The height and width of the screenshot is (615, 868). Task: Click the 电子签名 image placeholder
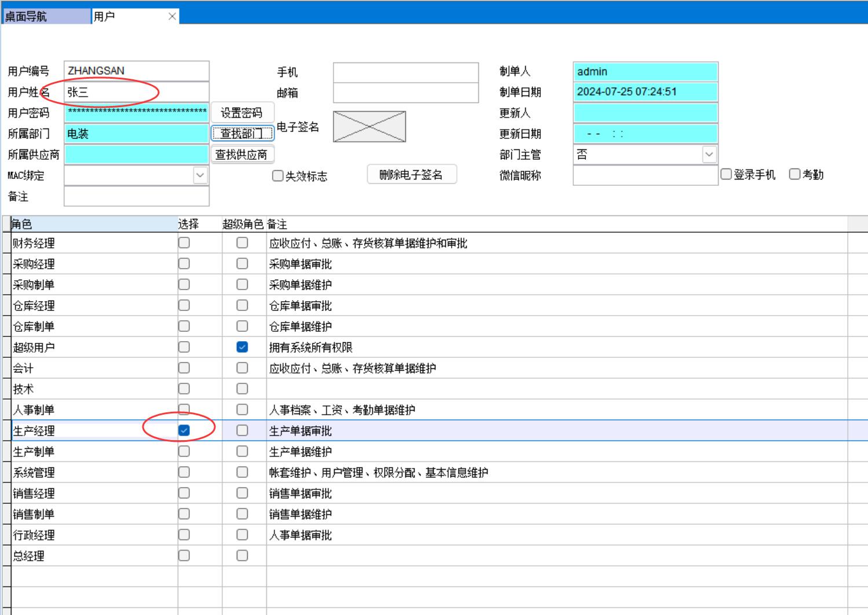pyautogui.click(x=369, y=127)
